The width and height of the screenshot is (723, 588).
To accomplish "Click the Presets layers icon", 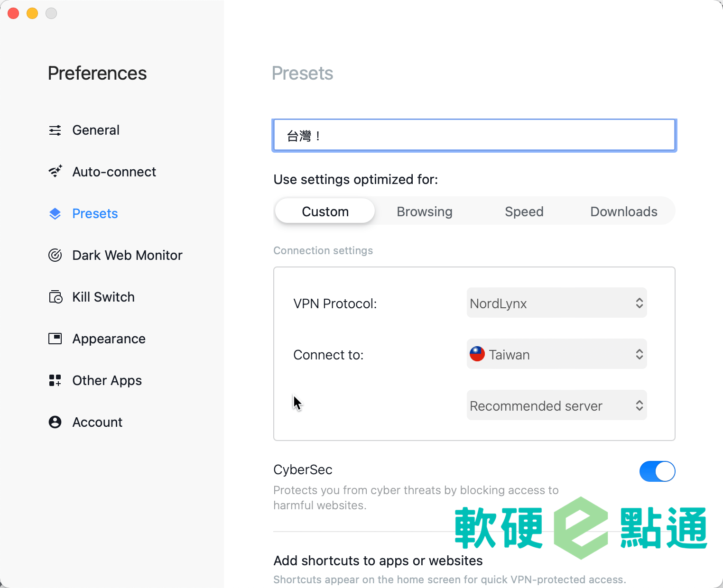I will (x=55, y=214).
